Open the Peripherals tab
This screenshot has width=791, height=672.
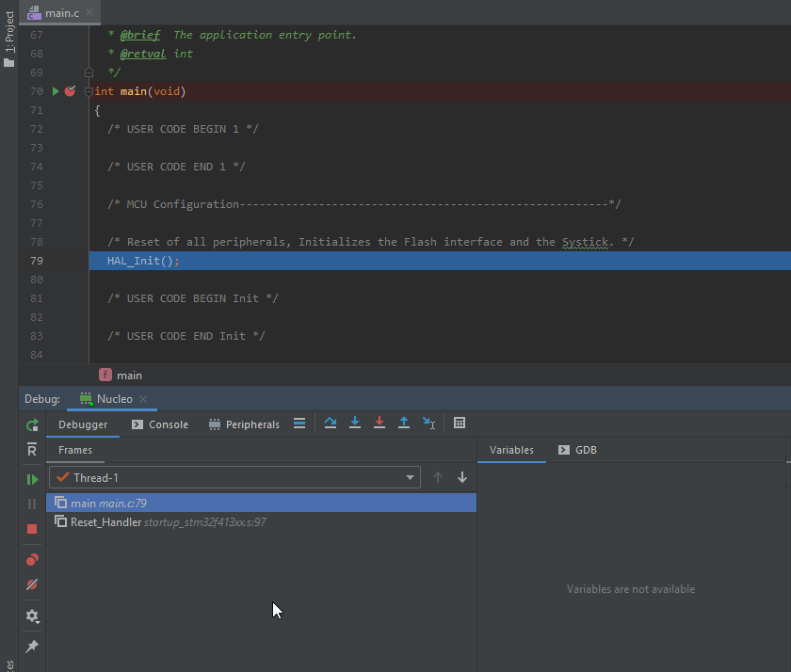tap(244, 424)
